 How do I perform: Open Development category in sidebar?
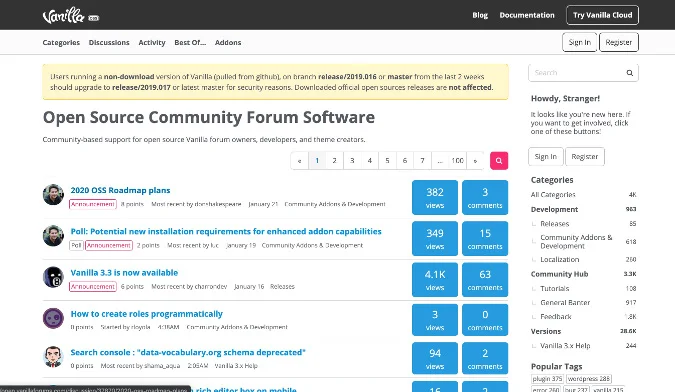click(554, 209)
